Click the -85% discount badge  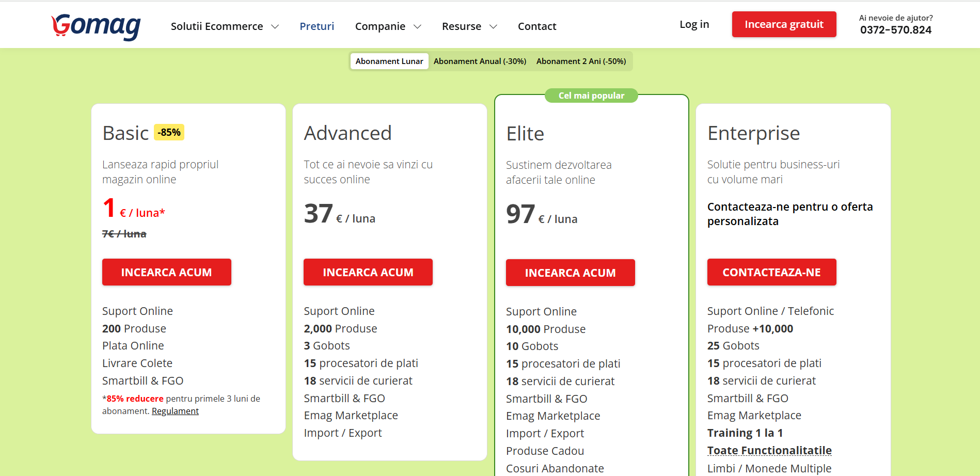[169, 132]
